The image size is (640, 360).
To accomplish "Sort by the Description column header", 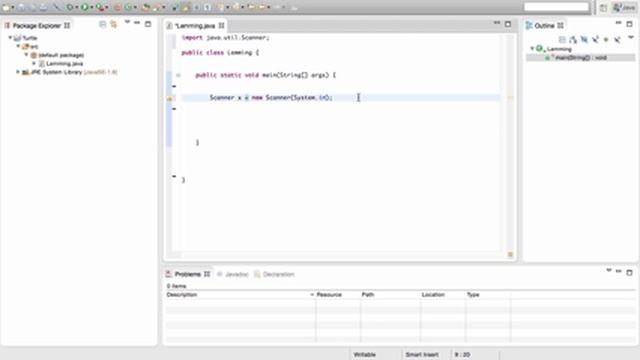I will coord(240,294).
